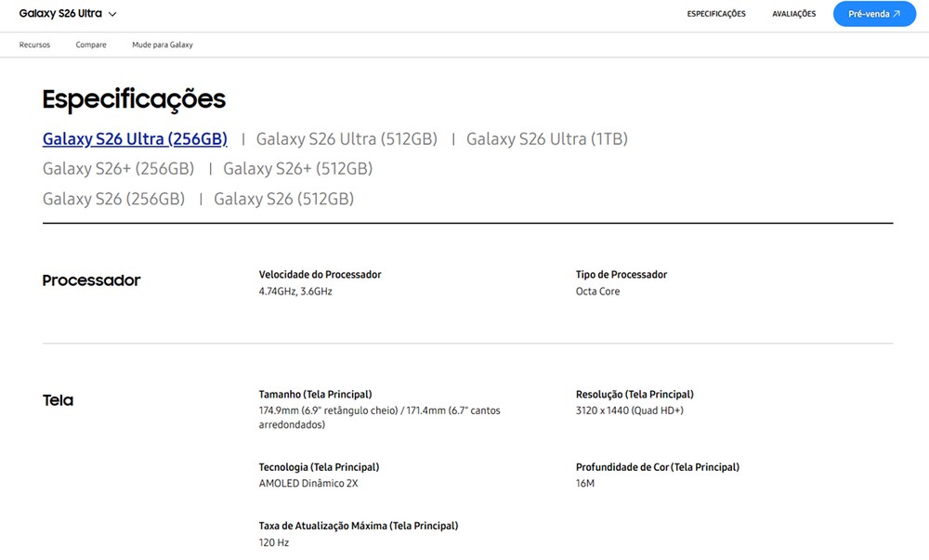Select Galaxy S26 Ultra (256GB) specs

pos(135,138)
